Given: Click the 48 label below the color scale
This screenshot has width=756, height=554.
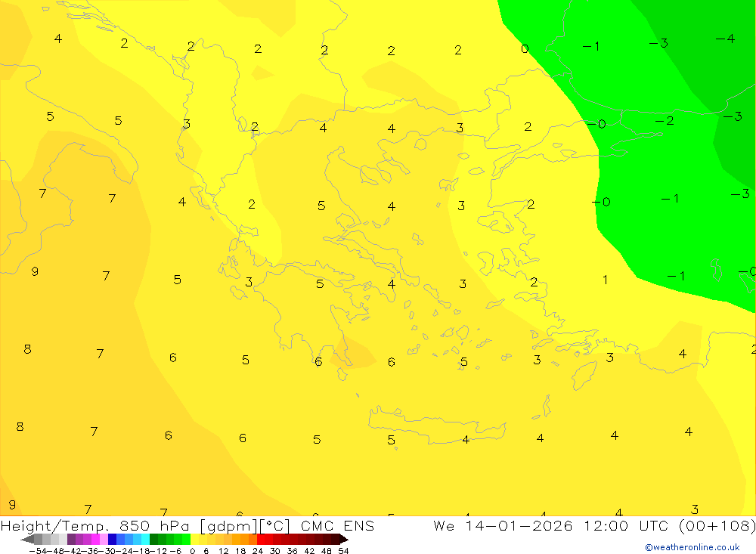Looking at the screenshot, I should point(327,551).
